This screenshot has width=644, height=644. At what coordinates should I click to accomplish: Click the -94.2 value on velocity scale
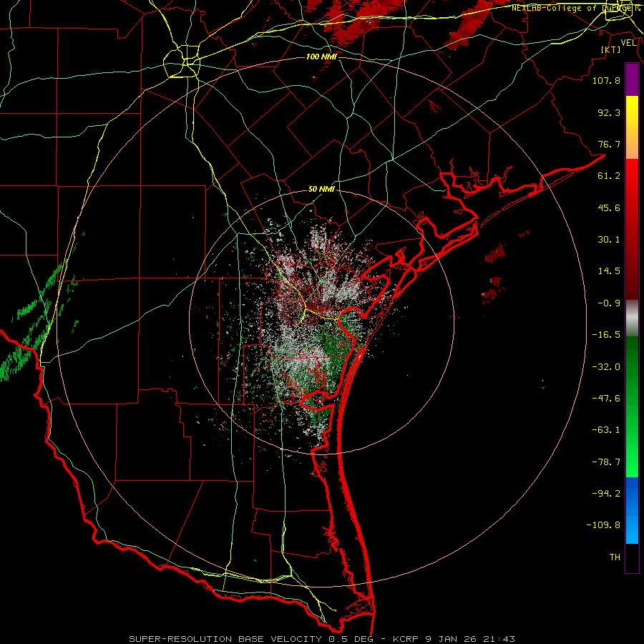click(x=606, y=494)
